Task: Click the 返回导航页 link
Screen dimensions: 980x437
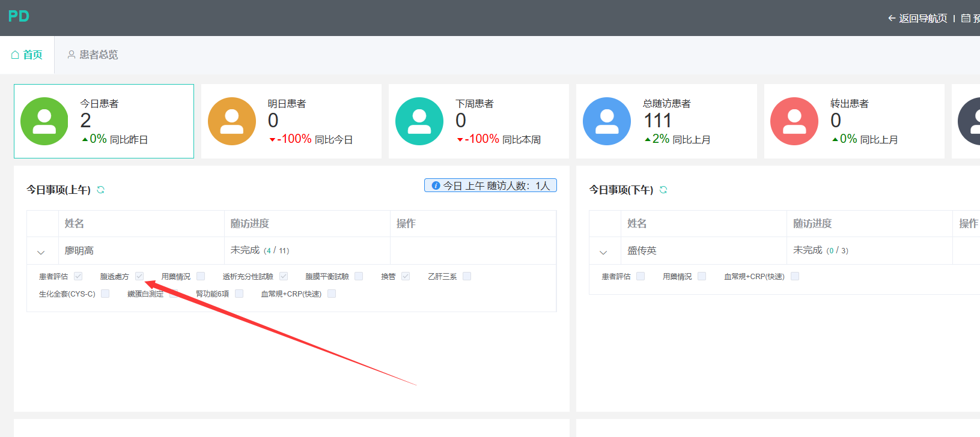Action: click(x=918, y=19)
